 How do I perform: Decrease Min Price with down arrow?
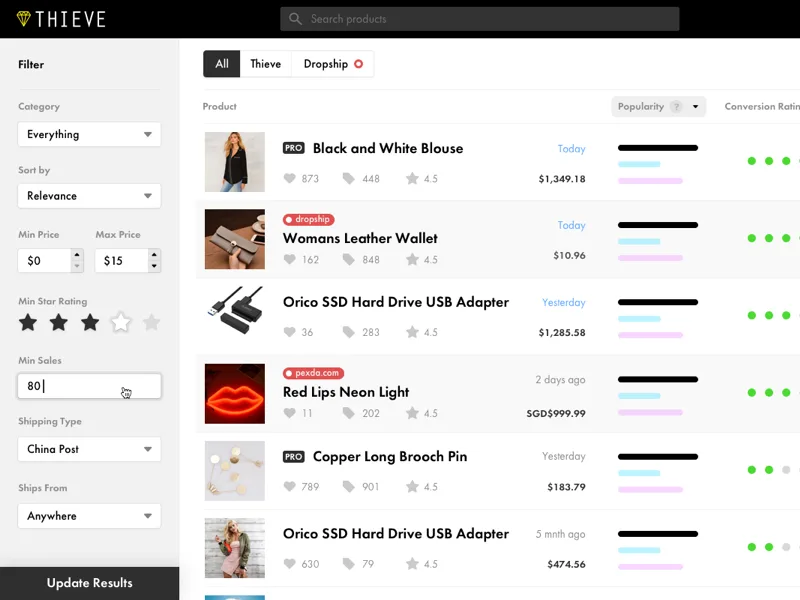(x=77, y=266)
